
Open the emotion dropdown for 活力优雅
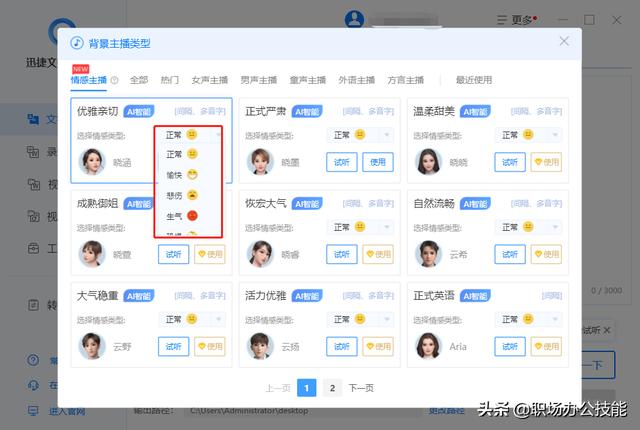pyautogui.click(x=360, y=319)
